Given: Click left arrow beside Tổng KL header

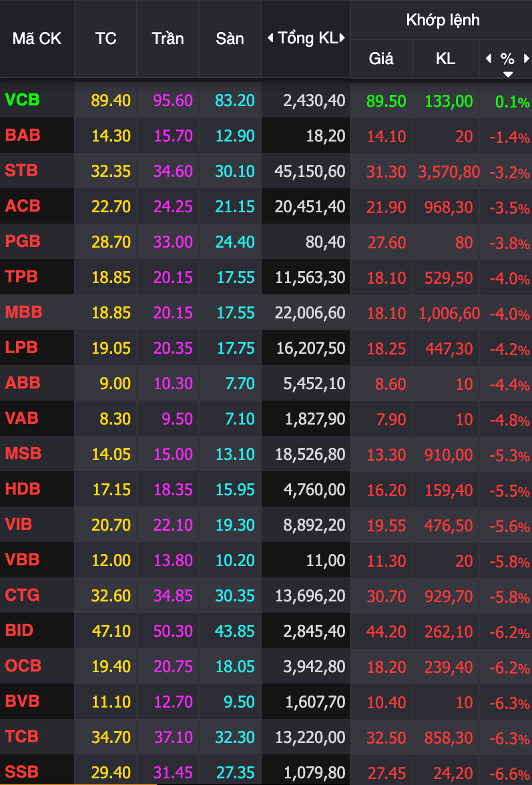Looking at the screenshot, I should (x=270, y=38).
